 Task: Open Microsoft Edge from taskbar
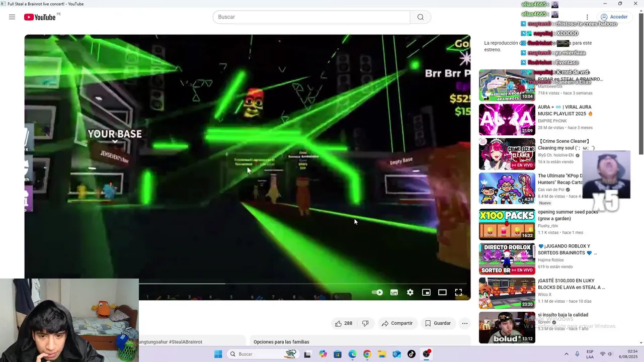[x=352, y=354]
